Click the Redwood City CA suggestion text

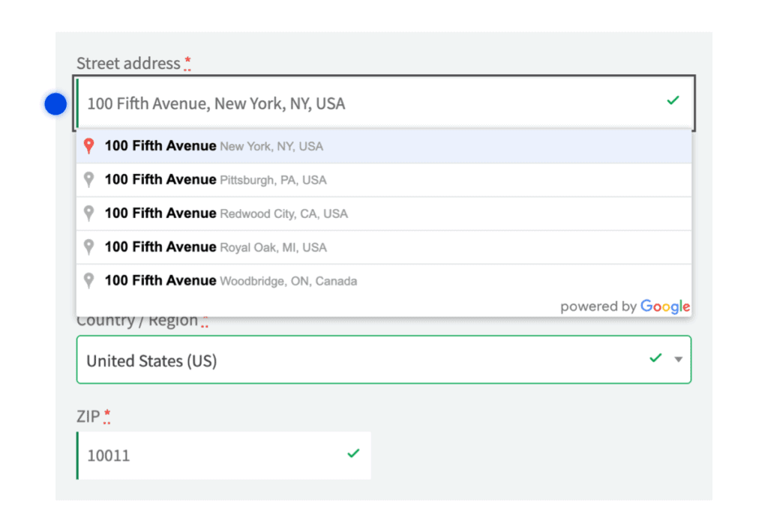[225, 213]
